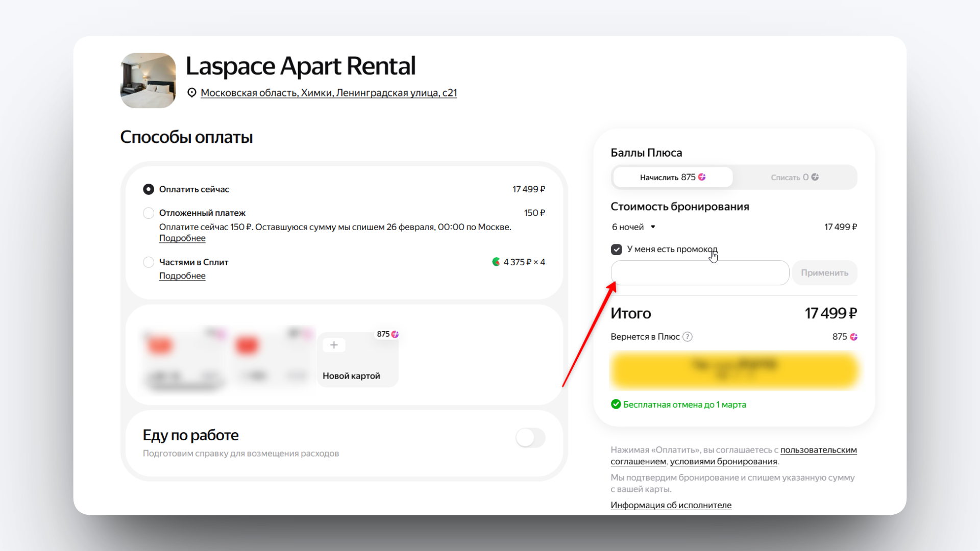Select the Оплатить сейчас radio option
The width and height of the screenshot is (980, 551).
click(149, 189)
